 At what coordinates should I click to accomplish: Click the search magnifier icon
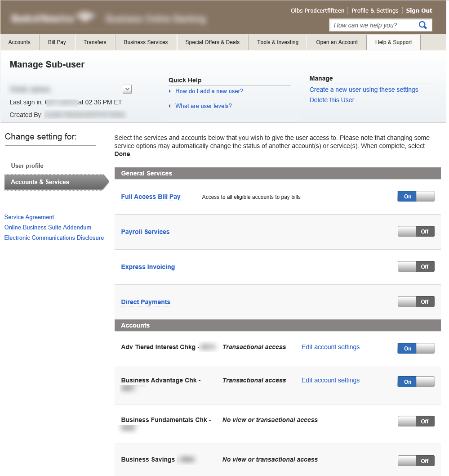tap(422, 25)
